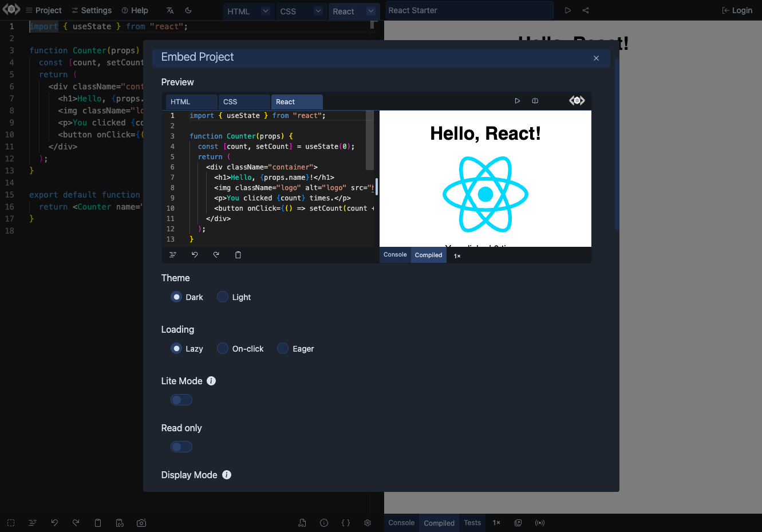Click undo icon in the embed preview editor
The image size is (762, 532).
(195, 255)
